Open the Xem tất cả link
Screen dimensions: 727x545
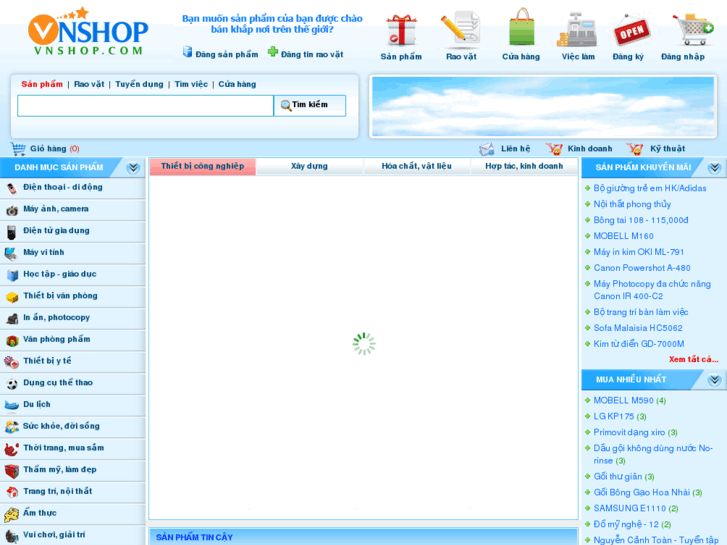pyautogui.click(x=693, y=359)
